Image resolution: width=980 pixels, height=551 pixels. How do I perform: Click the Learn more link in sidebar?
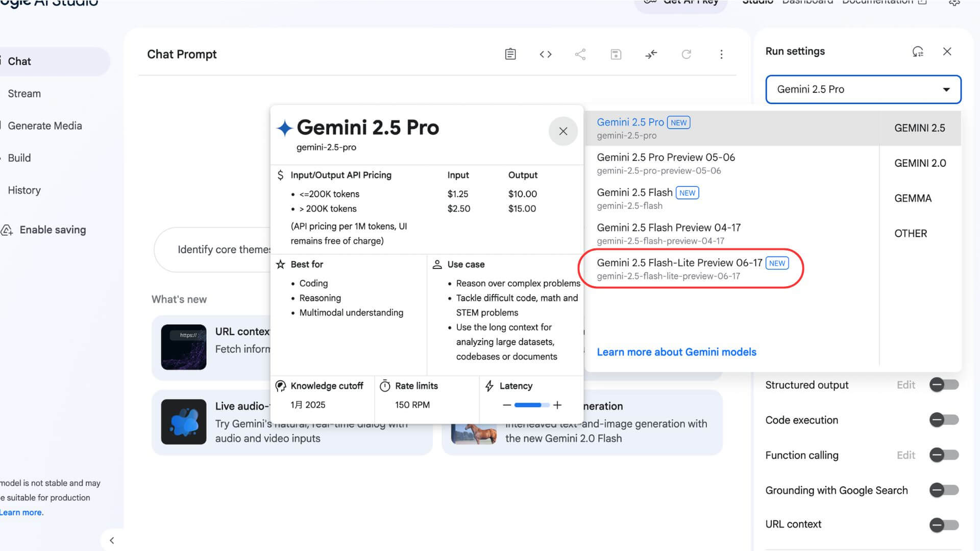click(x=21, y=512)
